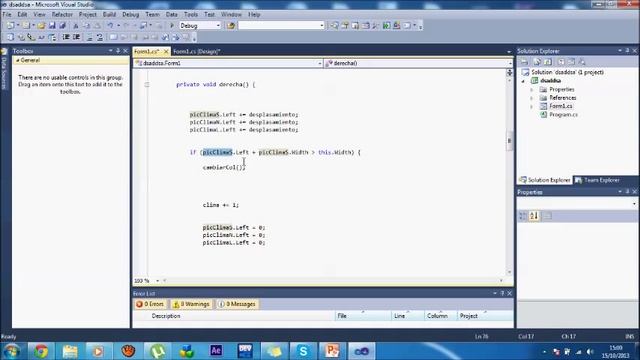Expand the Properties node in Solution Explorer
The image size is (640, 360).
tap(531, 89)
